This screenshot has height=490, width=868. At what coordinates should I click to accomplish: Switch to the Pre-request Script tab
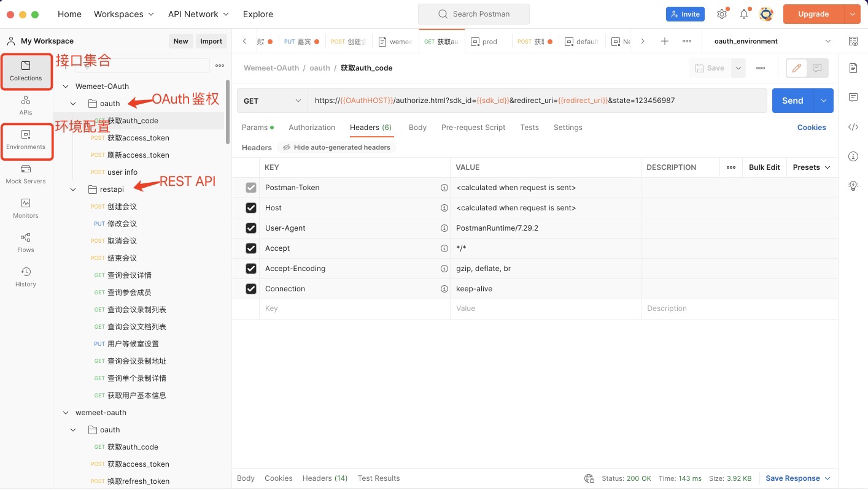[473, 128]
